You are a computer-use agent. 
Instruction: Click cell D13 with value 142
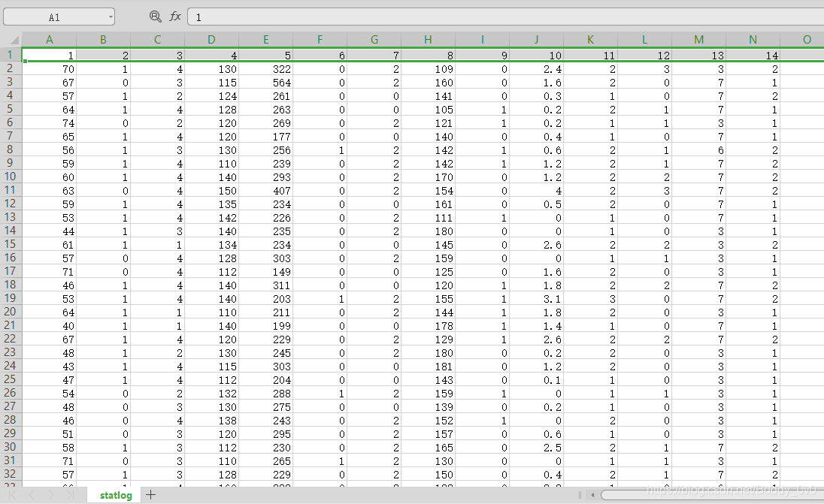(x=212, y=217)
